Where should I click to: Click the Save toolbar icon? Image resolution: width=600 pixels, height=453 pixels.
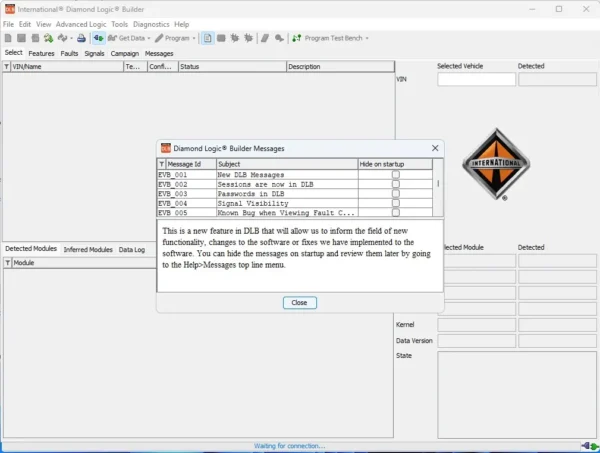[x=21, y=38]
